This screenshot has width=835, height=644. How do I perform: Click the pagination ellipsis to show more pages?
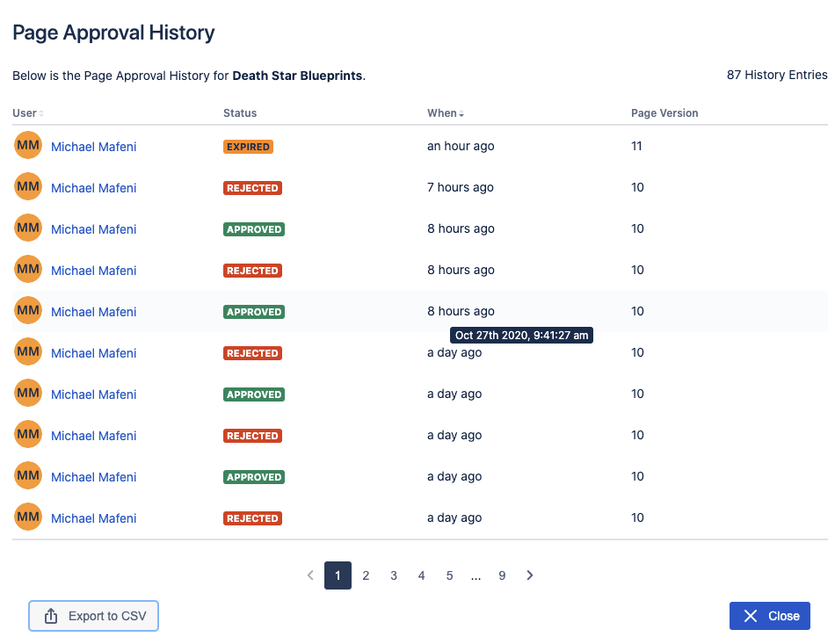pos(476,575)
